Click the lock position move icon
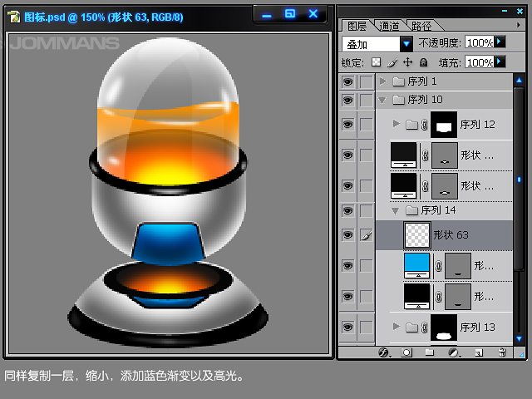This screenshot has width=532, height=399. tap(407, 62)
